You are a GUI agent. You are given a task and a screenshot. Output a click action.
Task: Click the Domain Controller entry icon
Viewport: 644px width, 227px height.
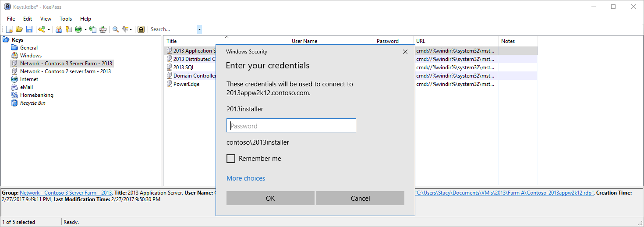click(169, 76)
